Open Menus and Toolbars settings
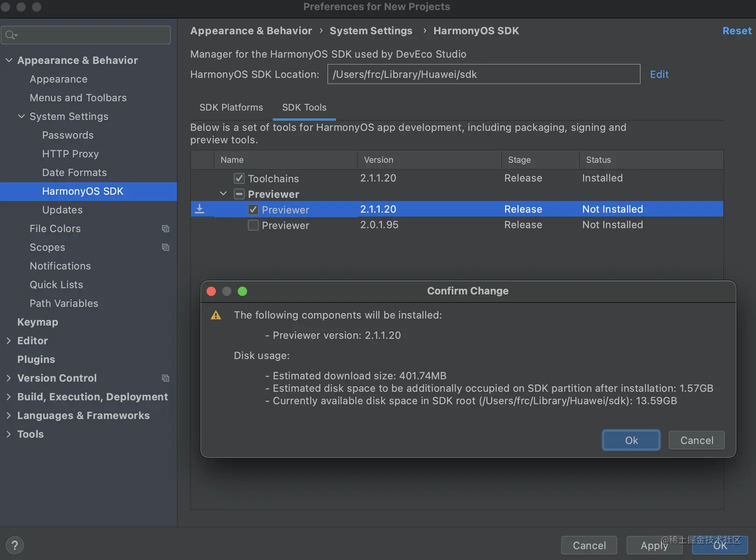Image resolution: width=756 pixels, height=560 pixels. click(78, 98)
